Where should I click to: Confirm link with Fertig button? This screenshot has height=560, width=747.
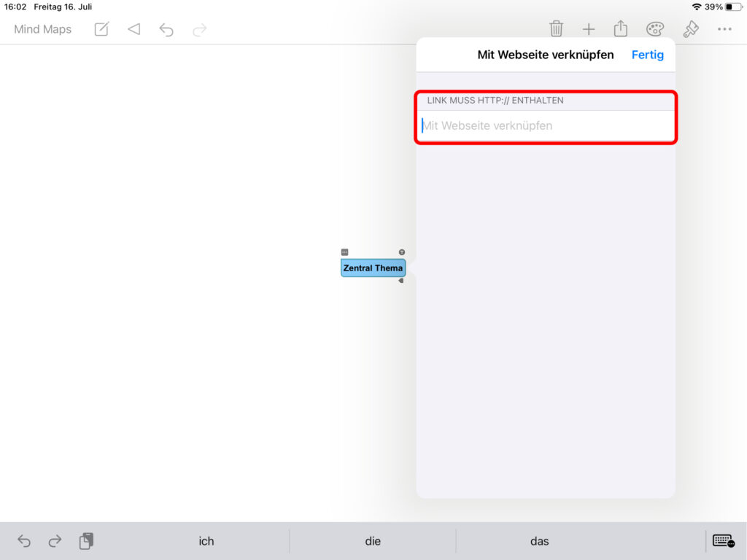click(647, 55)
